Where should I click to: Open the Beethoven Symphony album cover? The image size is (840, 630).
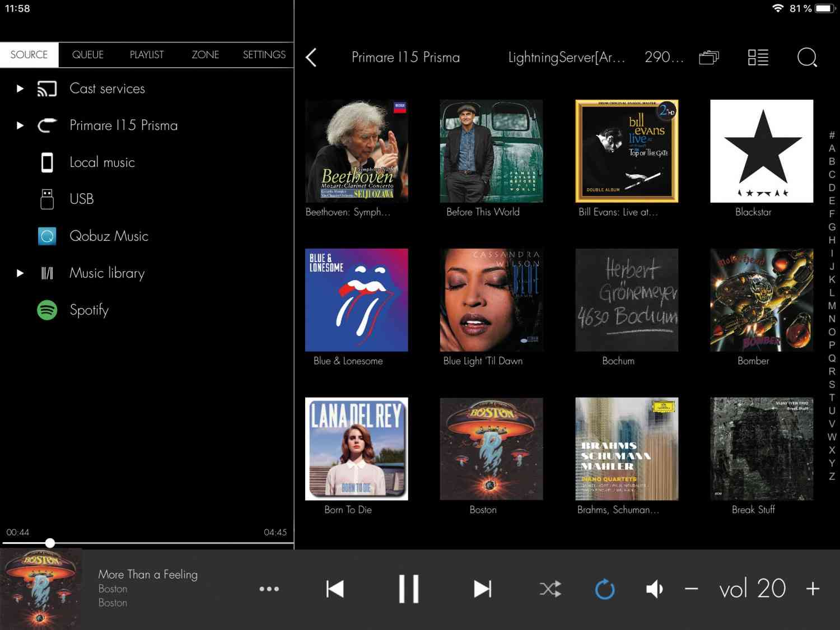(357, 151)
